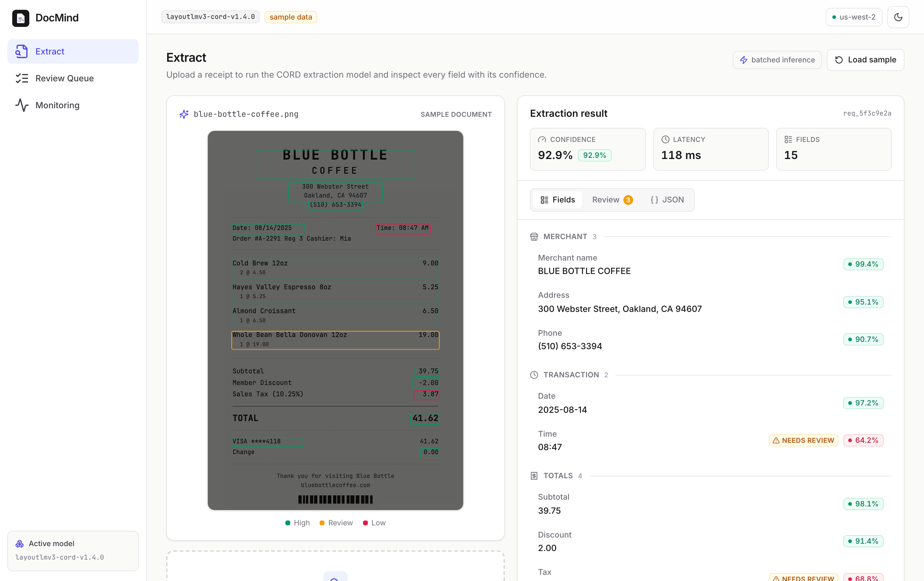
Task: Click the VISA ****4118 box on receipt
Action: (x=267, y=442)
